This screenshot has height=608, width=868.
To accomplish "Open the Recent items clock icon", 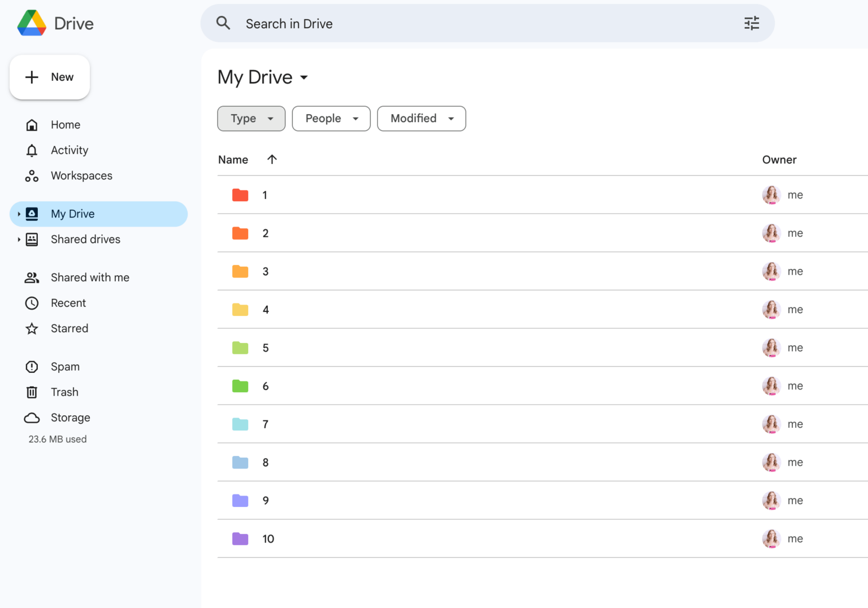I will tap(32, 303).
